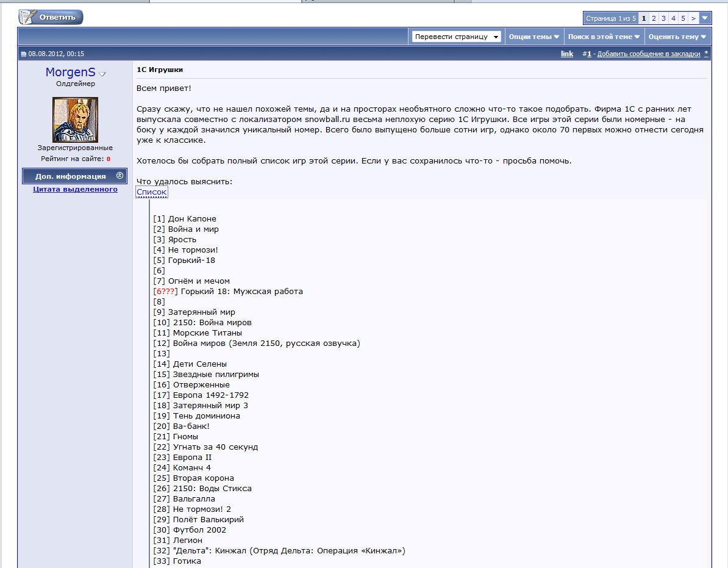The image size is (728, 568).
Task: Toggle the Список spoiler
Action: coord(151,192)
